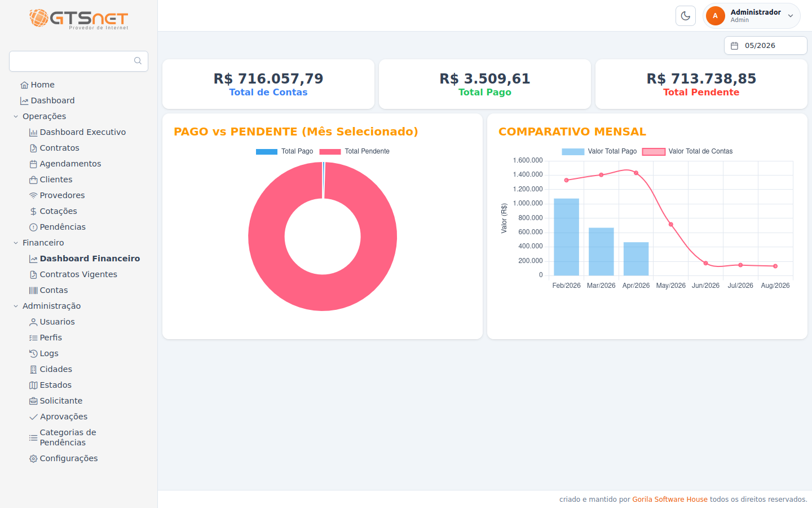Click the Dashboard Executivo bar-chart icon
Viewport: 812px width, 508px height.
click(33, 133)
